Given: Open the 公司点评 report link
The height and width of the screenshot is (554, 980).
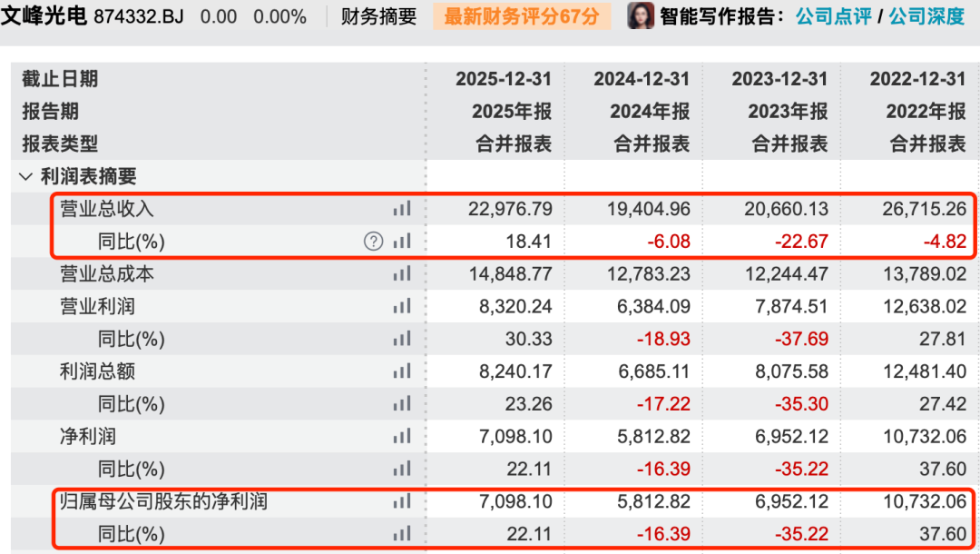Looking at the screenshot, I should point(833,16).
